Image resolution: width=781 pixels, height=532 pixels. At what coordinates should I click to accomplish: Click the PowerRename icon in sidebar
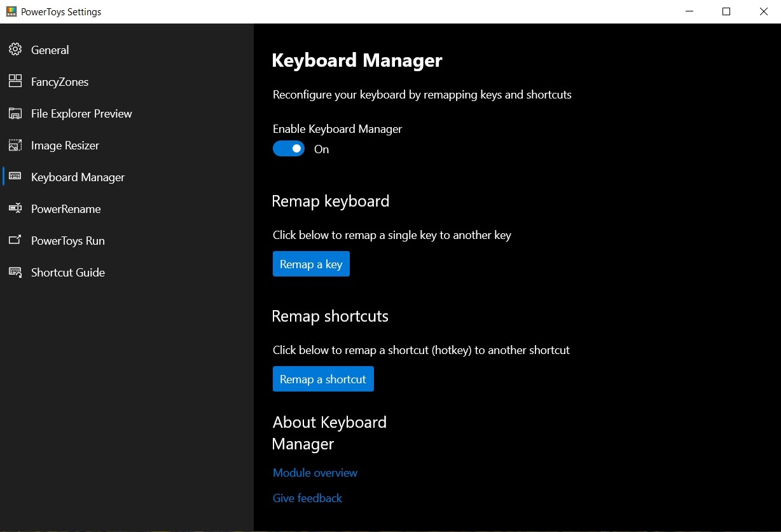pos(15,208)
